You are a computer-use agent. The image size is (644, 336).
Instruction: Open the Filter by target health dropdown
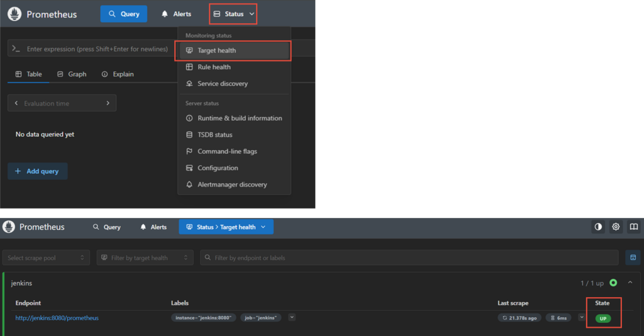pos(145,257)
